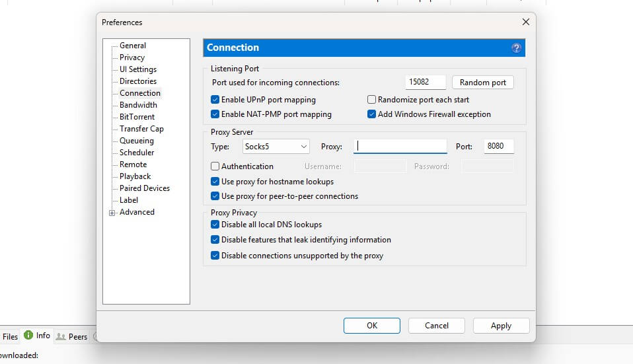Switch to the Peers tab in main window
This screenshot has width=633, height=364.
[x=72, y=336]
